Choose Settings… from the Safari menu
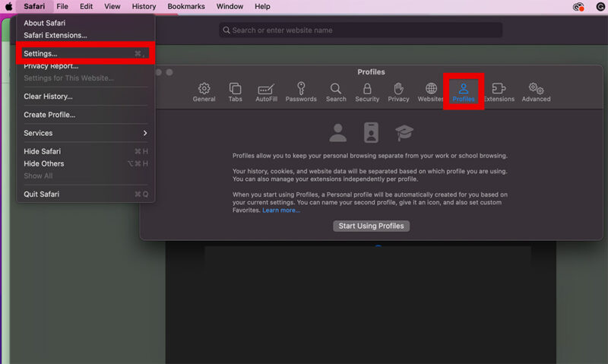Viewport: 608px width, 364px height. tap(85, 53)
